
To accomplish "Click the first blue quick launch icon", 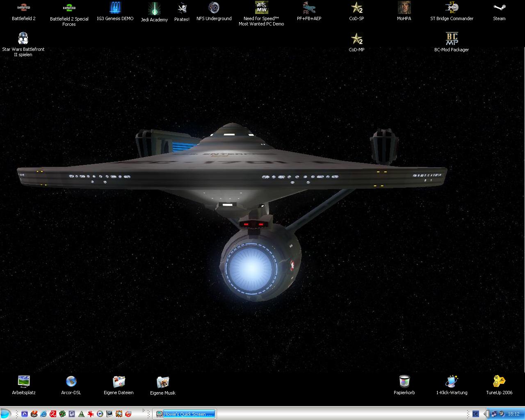I will (x=25, y=414).
